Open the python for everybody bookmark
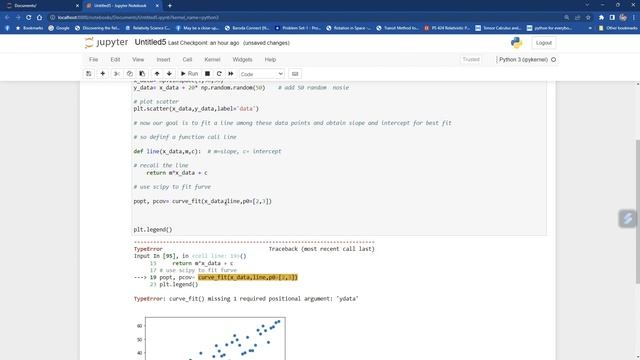The image size is (640, 360). tap(549, 28)
